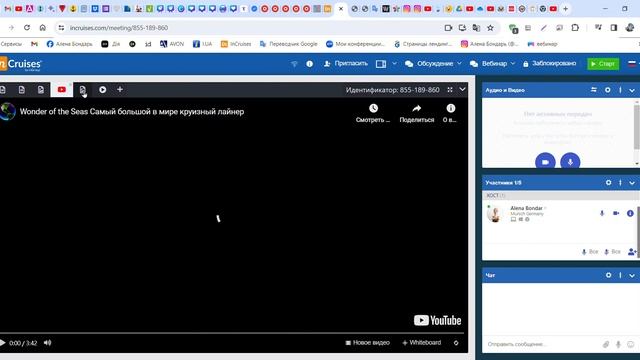Click the 'Новое видео' button
Viewport: 640px width, 360px height.
pyautogui.click(x=367, y=343)
